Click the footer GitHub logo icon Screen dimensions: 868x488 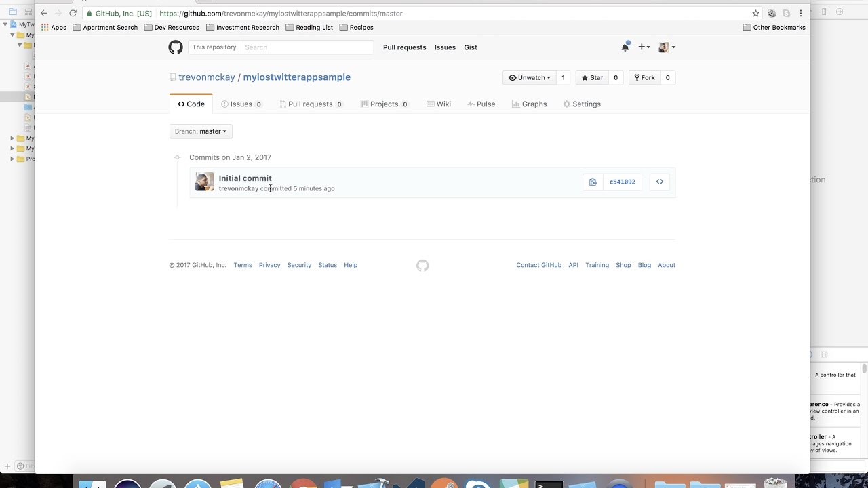[422, 266]
